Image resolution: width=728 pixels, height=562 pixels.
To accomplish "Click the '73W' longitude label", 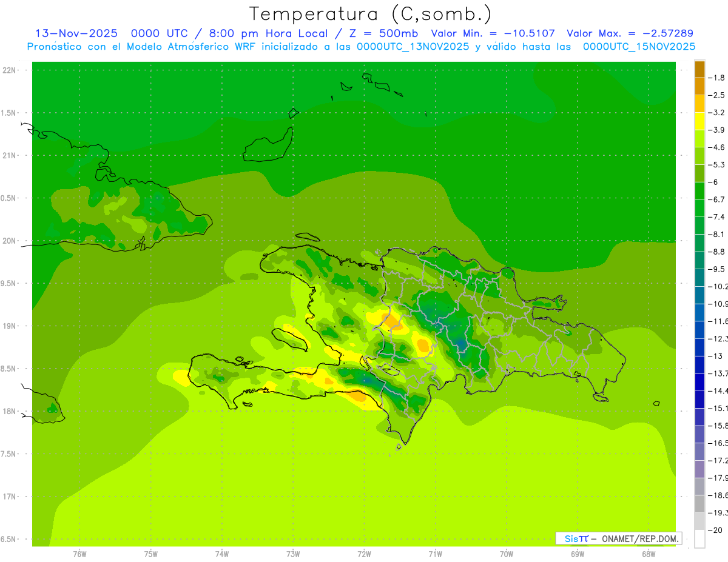I will [x=293, y=554].
